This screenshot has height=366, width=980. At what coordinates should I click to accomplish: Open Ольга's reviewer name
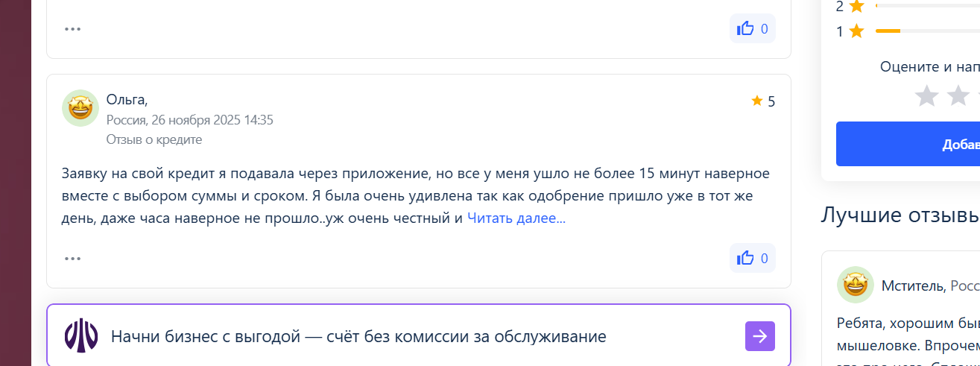click(127, 99)
